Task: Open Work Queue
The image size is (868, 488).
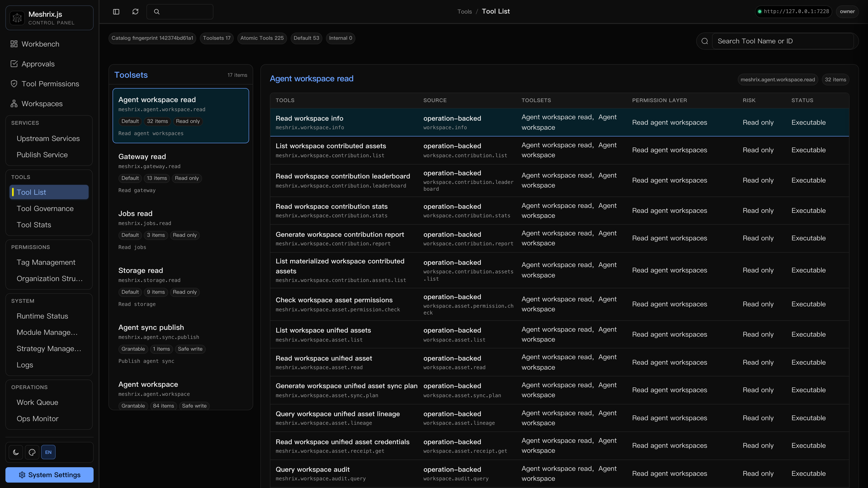Action: coord(49,402)
